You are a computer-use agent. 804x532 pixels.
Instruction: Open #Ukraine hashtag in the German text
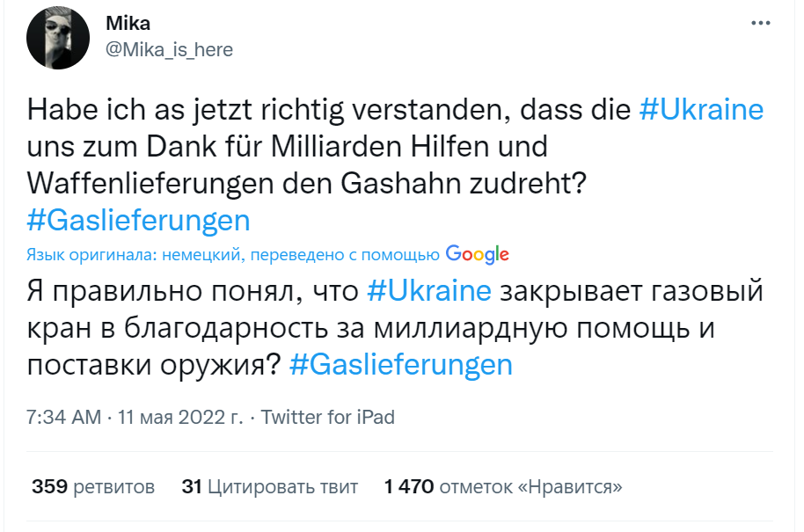tap(700, 110)
